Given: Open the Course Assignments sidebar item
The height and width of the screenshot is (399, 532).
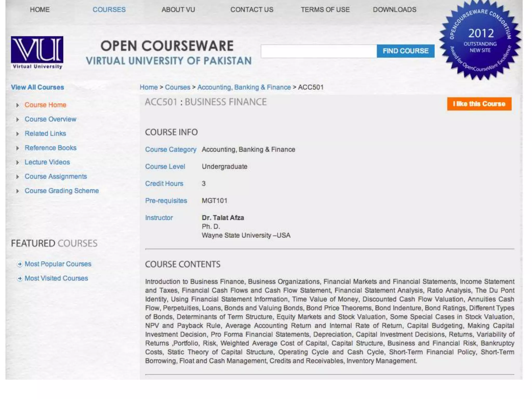Looking at the screenshot, I should pos(56,177).
